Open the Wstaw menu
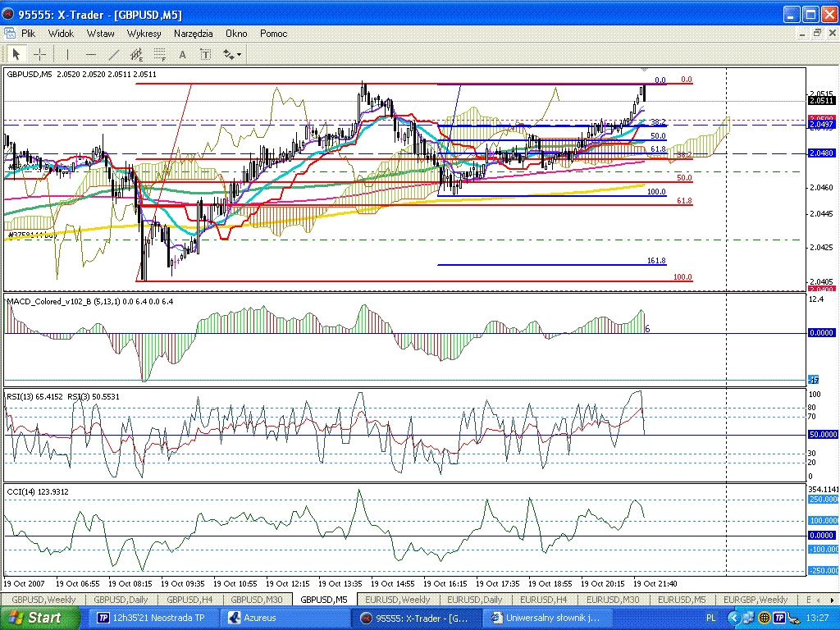 click(x=101, y=34)
